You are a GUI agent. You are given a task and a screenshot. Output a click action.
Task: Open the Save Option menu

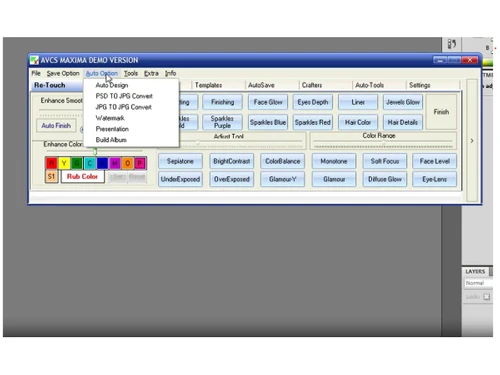[x=63, y=73]
